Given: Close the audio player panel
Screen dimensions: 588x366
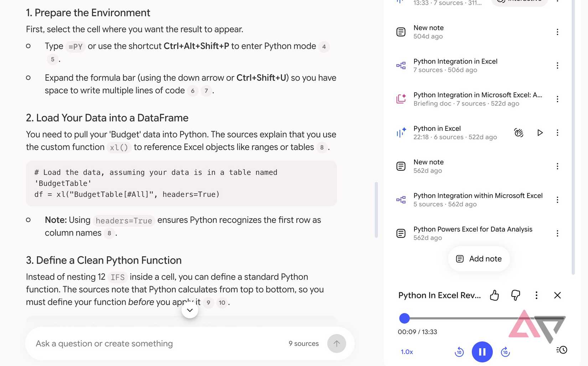Looking at the screenshot, I should (x=557, y=295).
